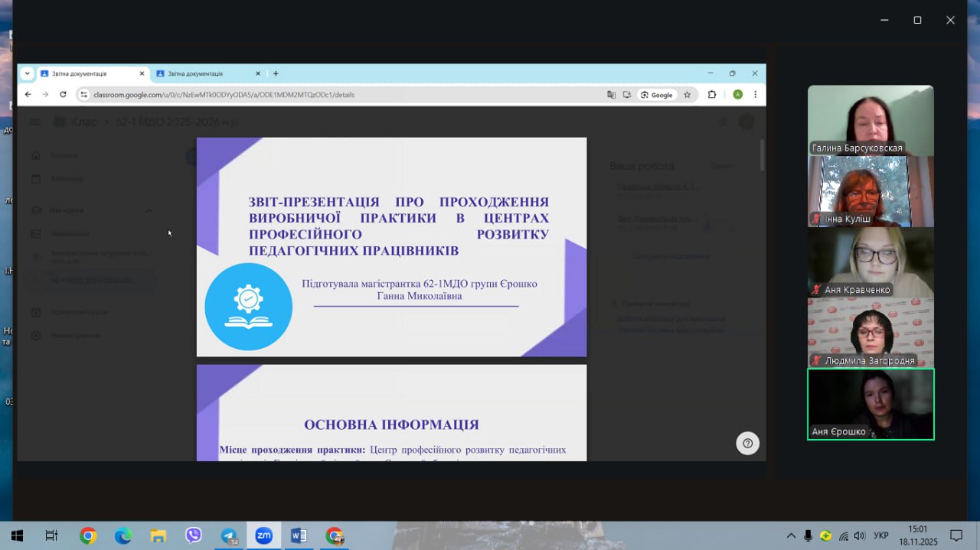Open Viber from the taskbar

coord(193,535)
